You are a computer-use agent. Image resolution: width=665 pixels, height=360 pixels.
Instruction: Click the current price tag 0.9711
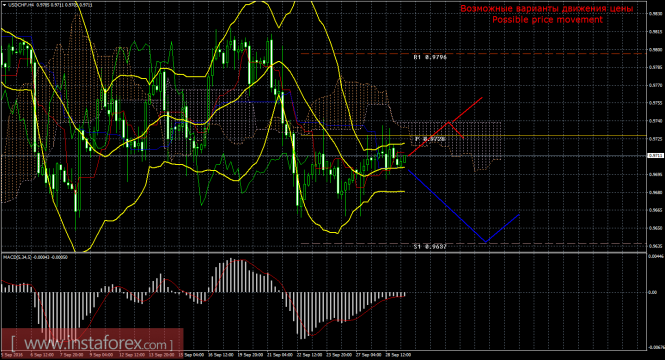(655, 156)
